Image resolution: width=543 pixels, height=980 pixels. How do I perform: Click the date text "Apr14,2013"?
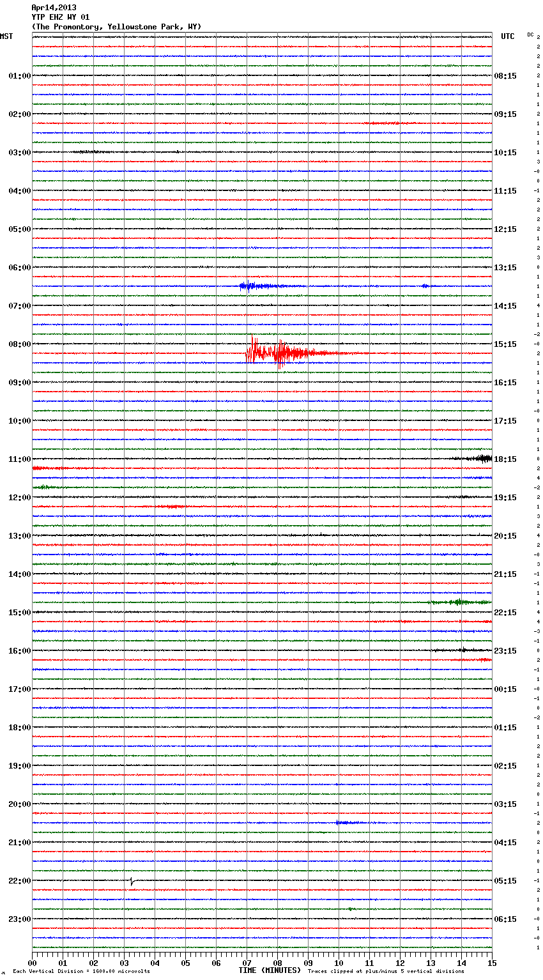tap(54, 8)
